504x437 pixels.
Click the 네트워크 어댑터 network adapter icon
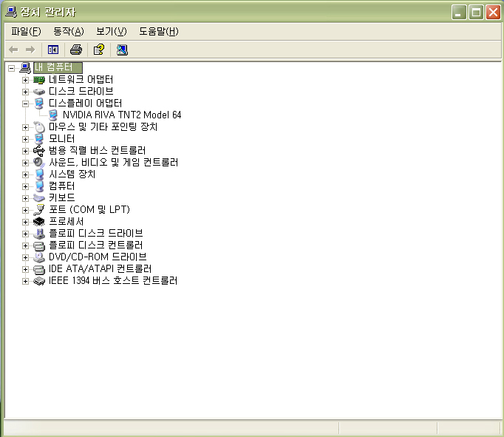point(39,79)
